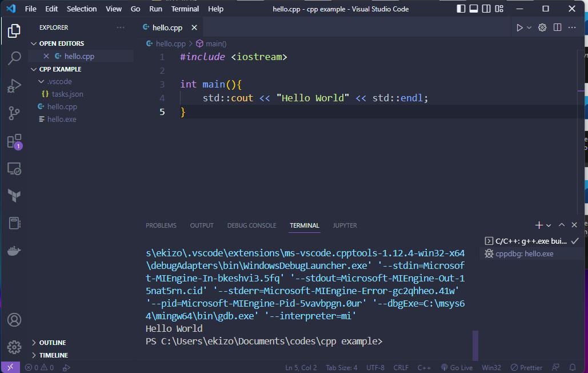The width and height of the screenshot is (588, 373).
Task: Open the Selection menu
Action: [x=81, y=9]
